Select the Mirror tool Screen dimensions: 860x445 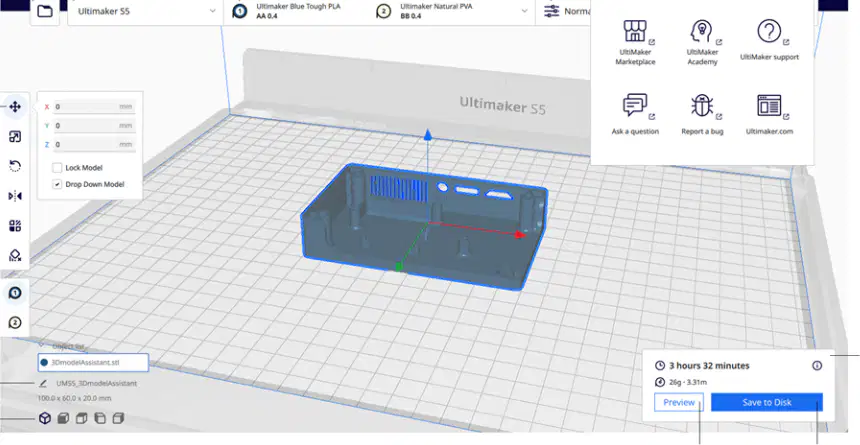click(15, 196)
